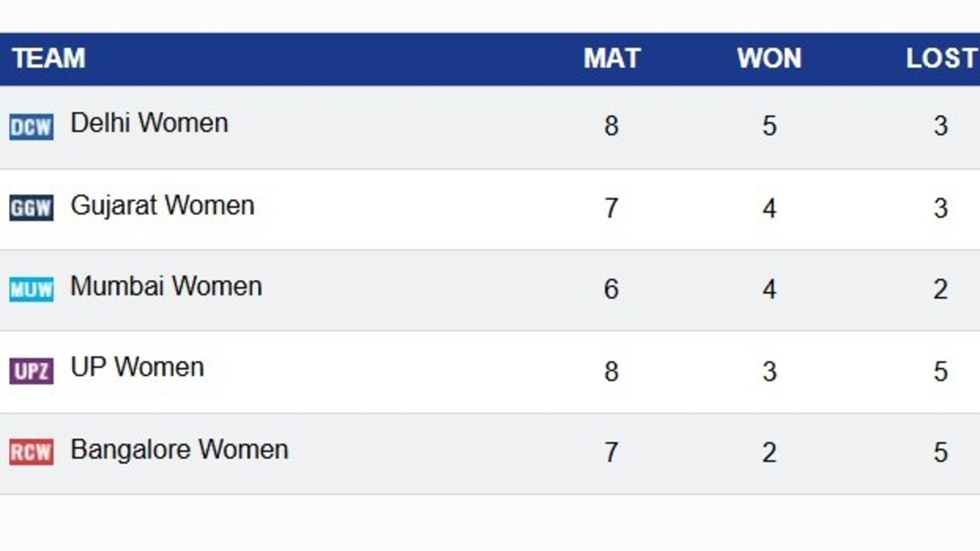
Task: Click Delhi Women's matches played value
Action: pos(612,127)
